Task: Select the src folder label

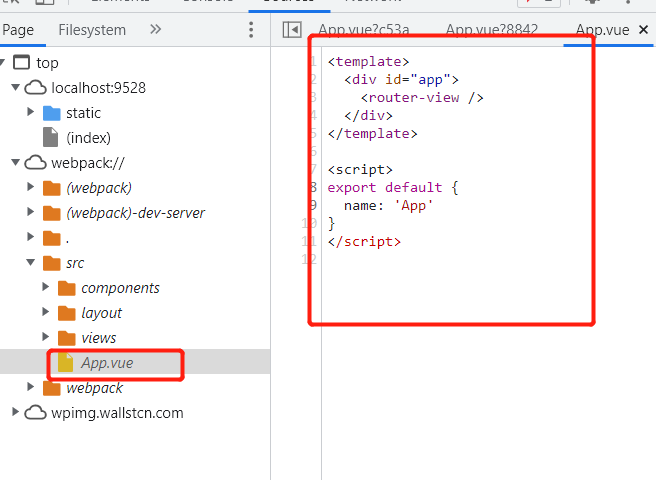Action: 75,263
